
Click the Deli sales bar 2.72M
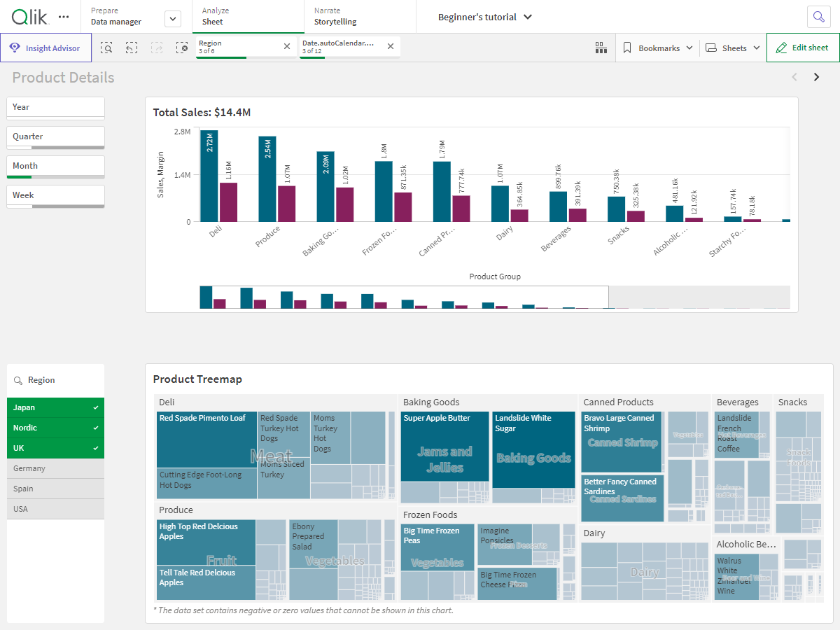click(x=209, y=176)
